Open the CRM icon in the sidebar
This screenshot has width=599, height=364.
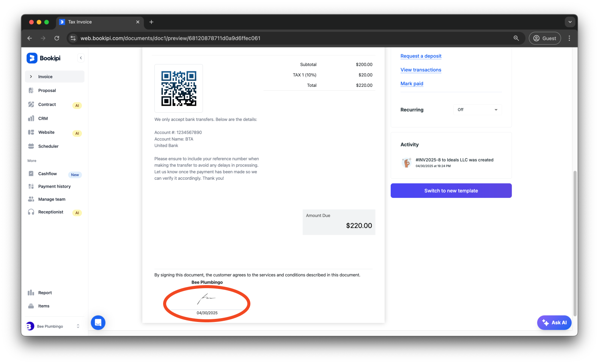31,119
